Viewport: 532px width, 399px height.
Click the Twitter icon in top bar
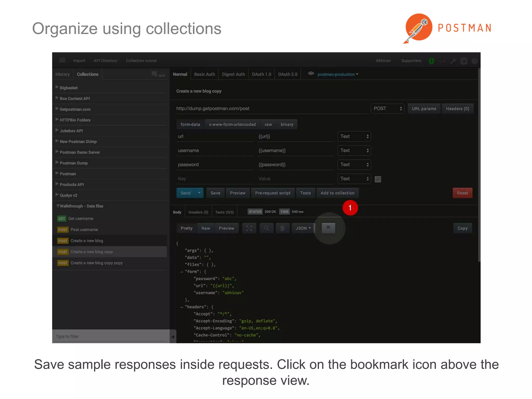pyautogui.click(x=464, y=61)
